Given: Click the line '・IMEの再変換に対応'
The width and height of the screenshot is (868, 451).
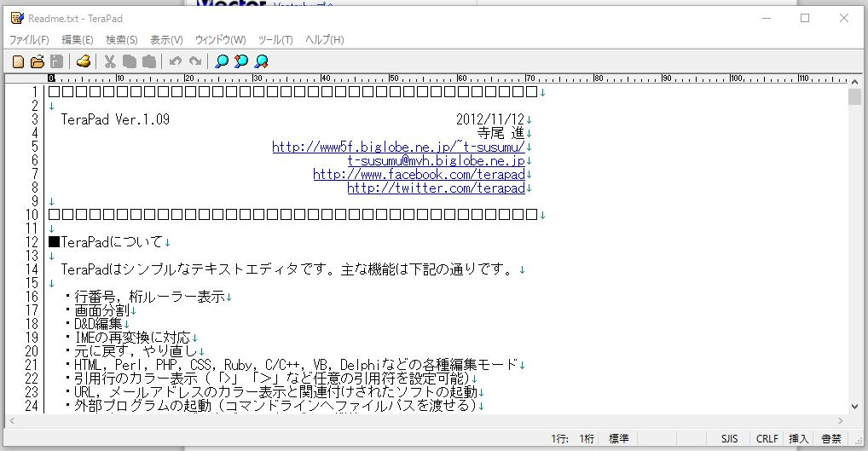Looking at the screenshot, I should [x=127, y=338].
